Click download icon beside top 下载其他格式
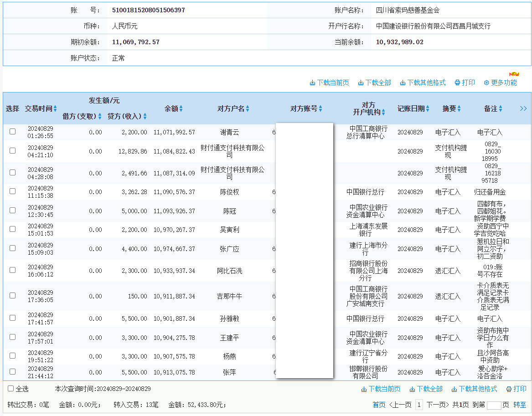Viewport: 532px width, 416px height. pos(403,83)
